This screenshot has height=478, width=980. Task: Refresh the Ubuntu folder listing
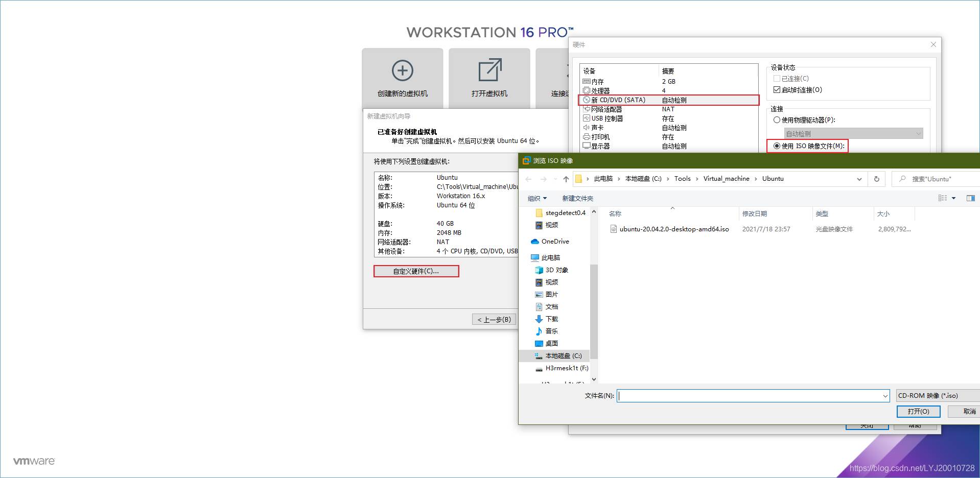pos(876,179)
